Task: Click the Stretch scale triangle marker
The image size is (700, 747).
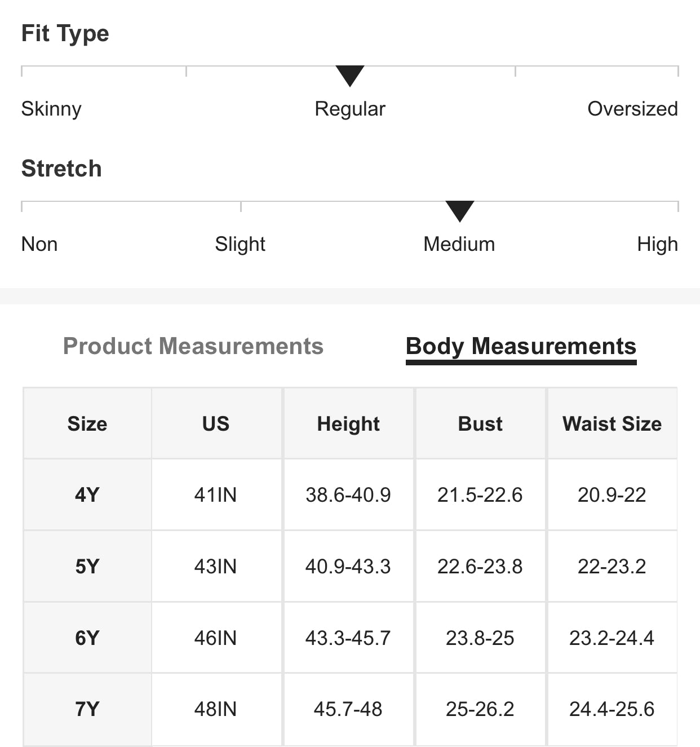Action: (459, 211)
